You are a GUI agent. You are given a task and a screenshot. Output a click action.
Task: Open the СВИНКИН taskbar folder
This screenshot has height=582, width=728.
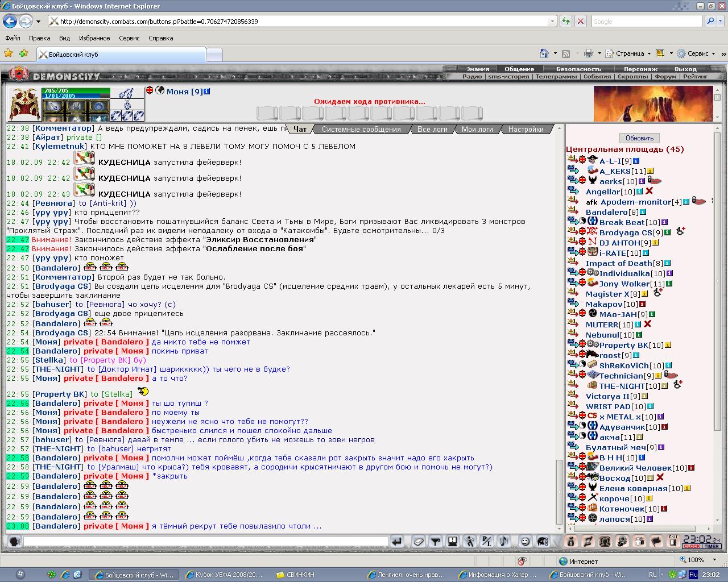[296, 575]
